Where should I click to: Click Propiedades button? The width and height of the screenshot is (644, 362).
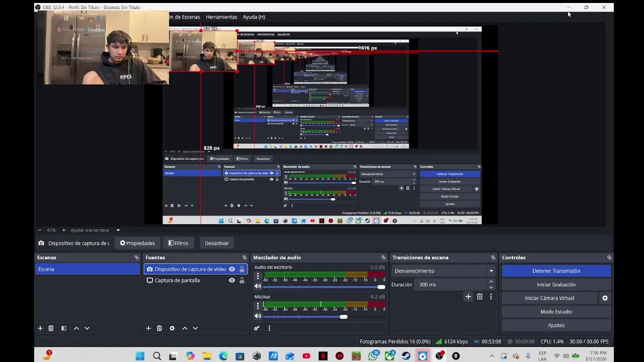[137, 243]
